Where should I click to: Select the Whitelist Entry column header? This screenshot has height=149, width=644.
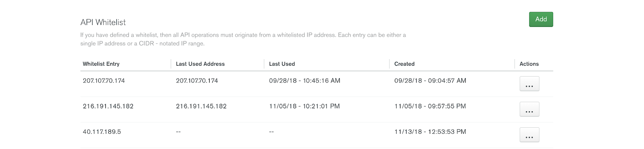click(x=101, y=64)
